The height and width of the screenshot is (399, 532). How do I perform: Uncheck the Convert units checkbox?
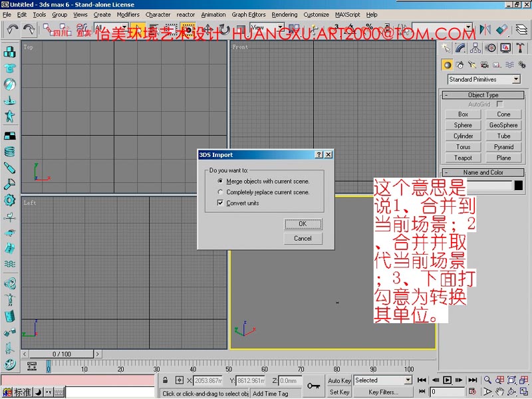220,203
